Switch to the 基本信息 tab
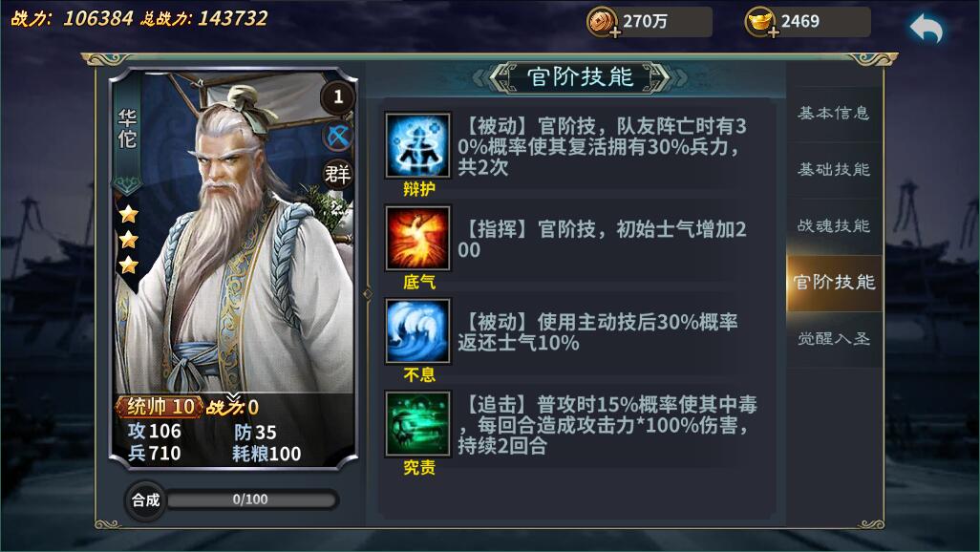Screen dimensions: 980x552 click(x=834, y=113)
